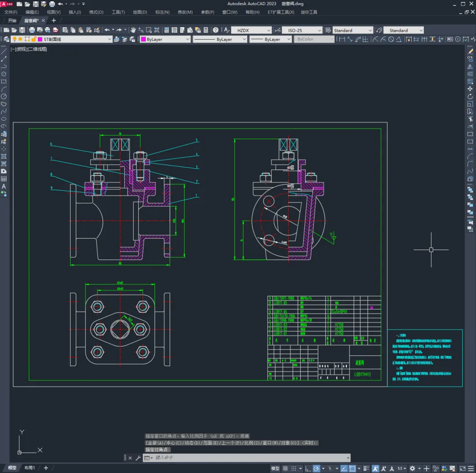Click the Zoom Window icon
Viewport: 476px width, 473px height.
(149, 30)
